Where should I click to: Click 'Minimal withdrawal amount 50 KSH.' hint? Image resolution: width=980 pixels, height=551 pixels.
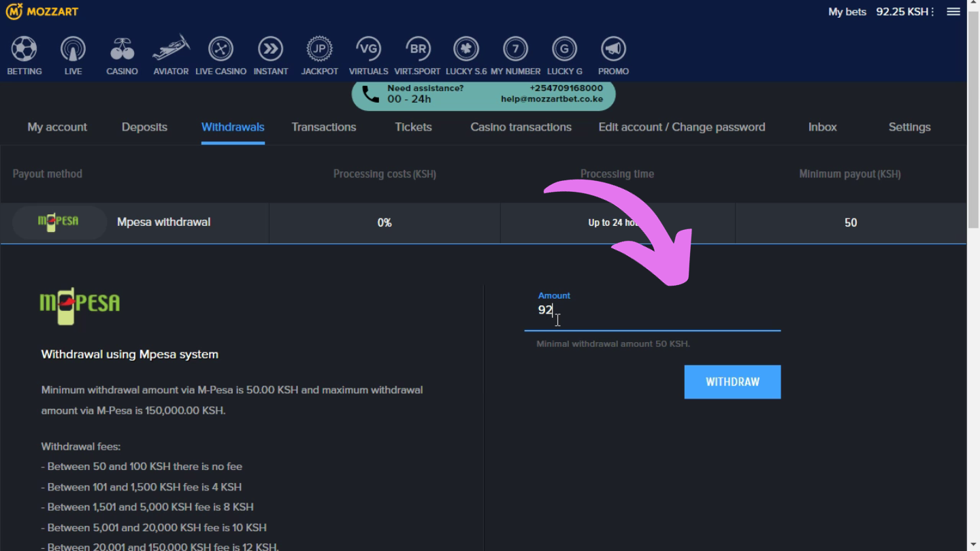tap(613, 344)
